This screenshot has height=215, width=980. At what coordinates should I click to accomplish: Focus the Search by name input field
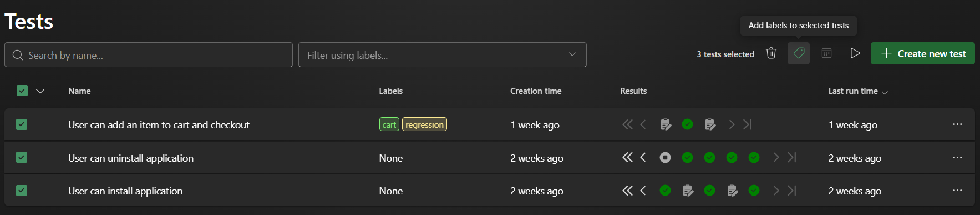149,55
